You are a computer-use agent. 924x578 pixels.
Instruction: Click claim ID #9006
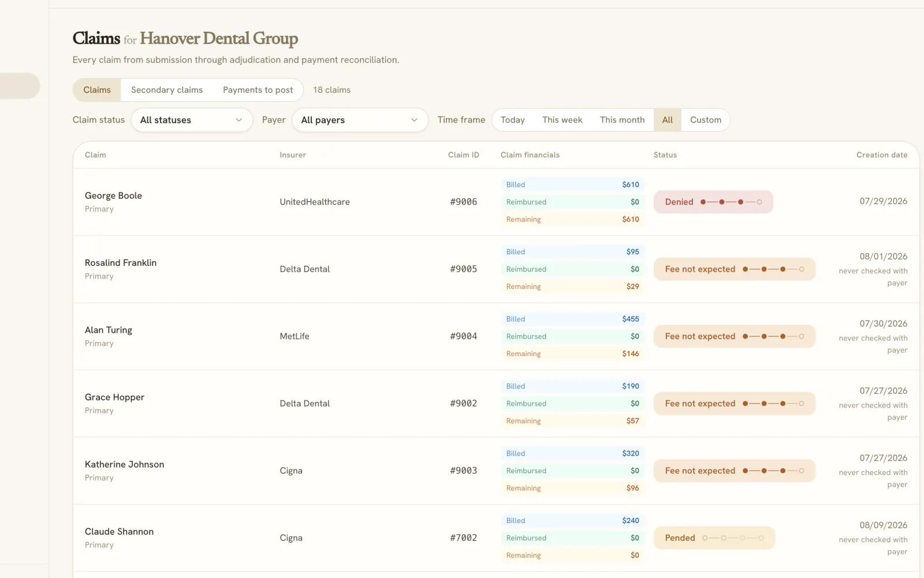coord(464,202)
